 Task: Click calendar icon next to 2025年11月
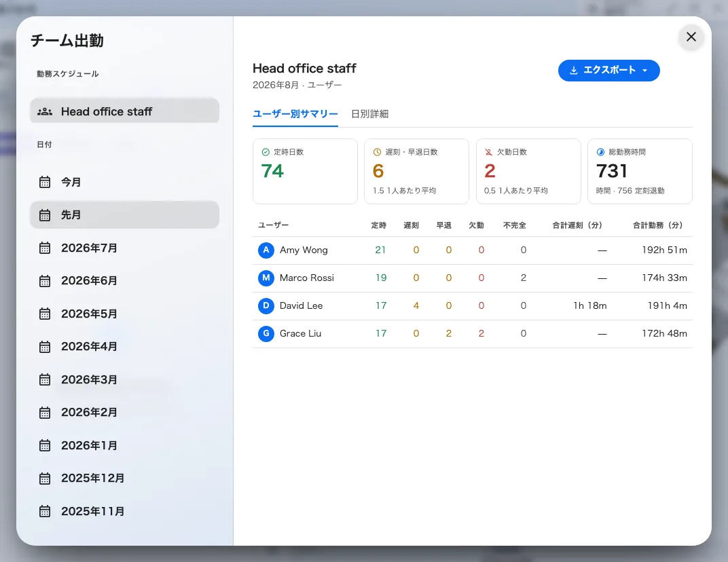click(x=45, y=511)
